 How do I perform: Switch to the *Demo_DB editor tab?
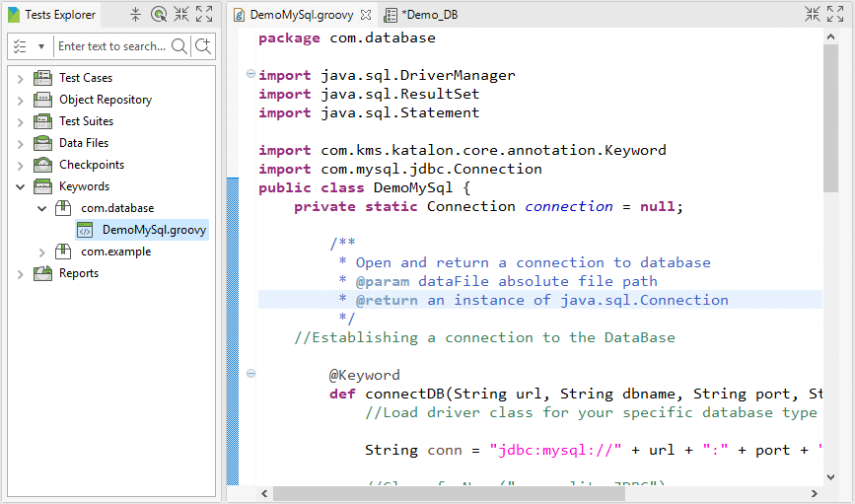tap(430, 15)
